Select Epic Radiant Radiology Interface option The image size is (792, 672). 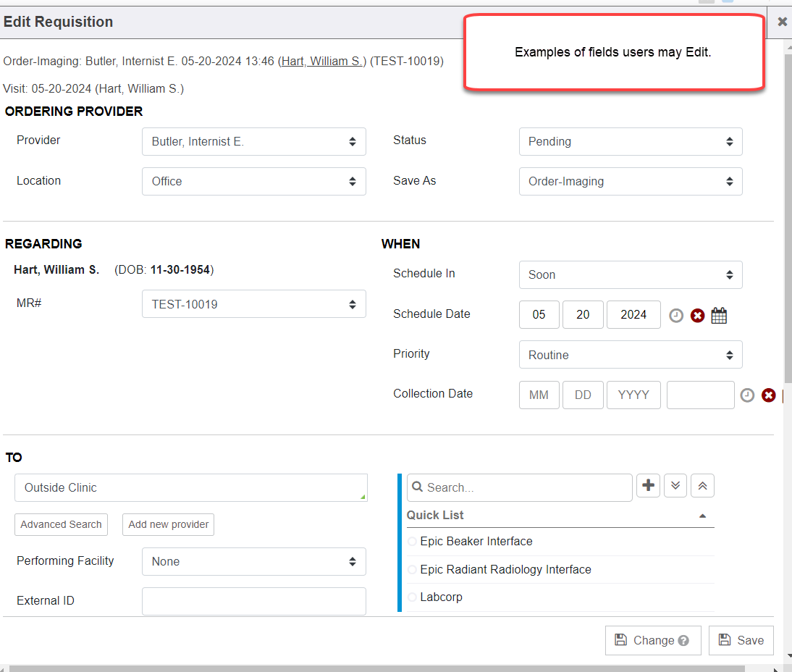click(x=413, y=570)
